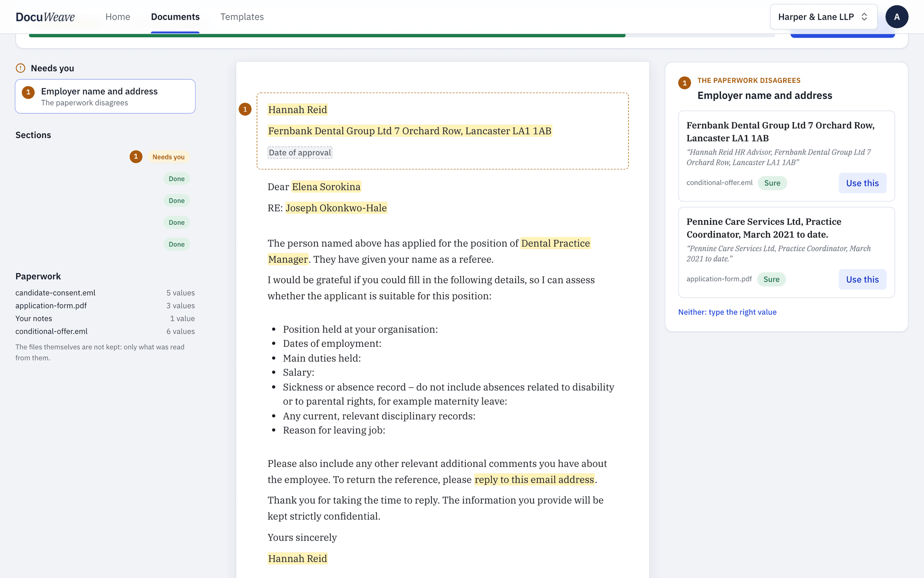Click the 6 values count
Screen dimensions: 924x578
pyautogui.click(x=181, y=331)
